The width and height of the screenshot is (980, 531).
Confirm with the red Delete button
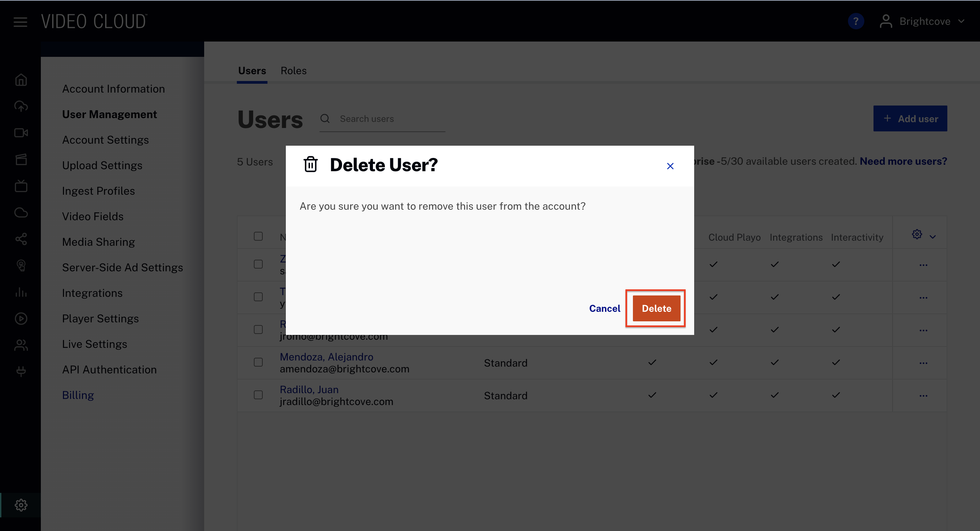point(656,308)
